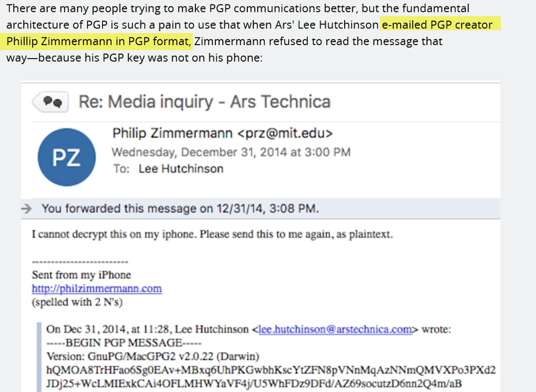Image resolution: width=536 pixels, height=392 pixels.
Task: Click the 'You forwarded this message' banner
Action: tap(261, 209)
